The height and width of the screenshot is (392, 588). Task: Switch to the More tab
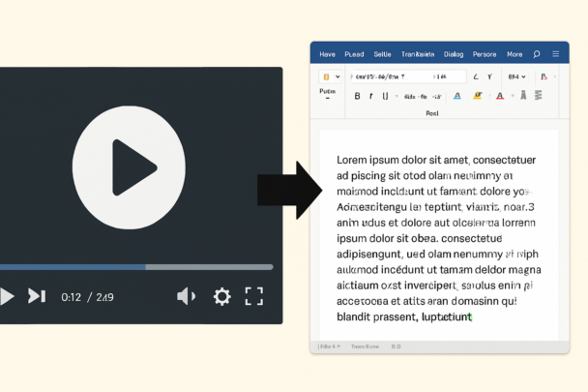tap(514, 54)
